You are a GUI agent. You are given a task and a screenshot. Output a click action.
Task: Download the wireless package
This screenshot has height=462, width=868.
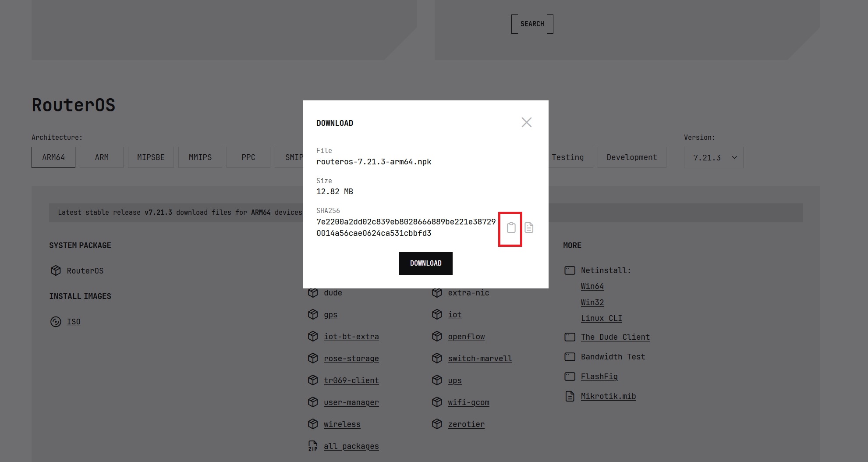342,424
